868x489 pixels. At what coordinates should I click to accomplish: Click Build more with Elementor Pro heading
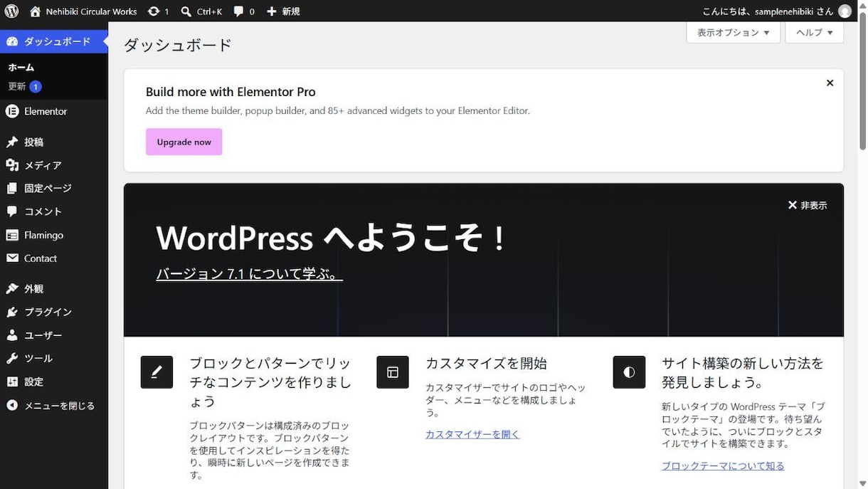(231, 92)
